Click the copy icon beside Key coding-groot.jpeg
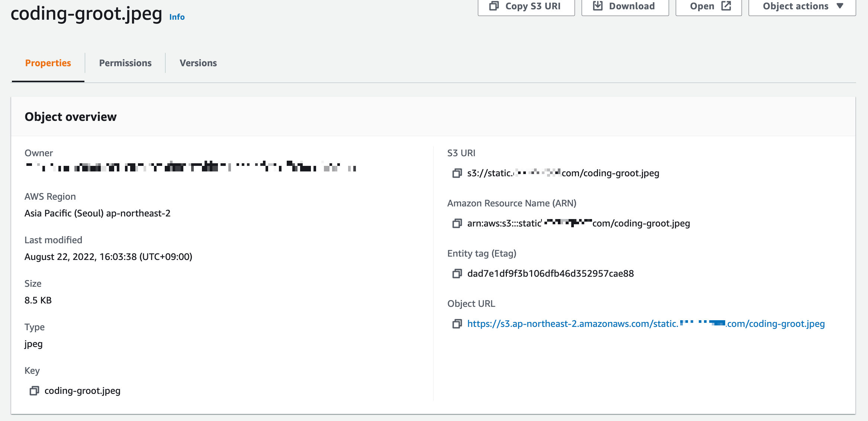This screenshot has height=421, width=868. pyautogui.click(x=34, y=391)
